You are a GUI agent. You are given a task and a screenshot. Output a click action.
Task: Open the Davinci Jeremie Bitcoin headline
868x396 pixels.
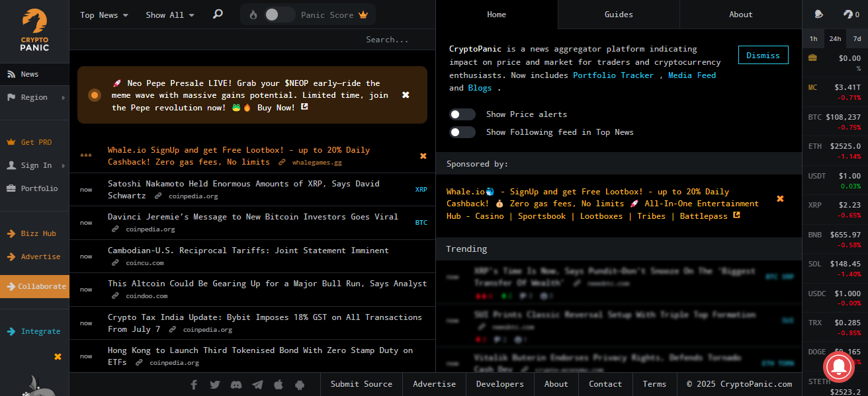[253, 217]
